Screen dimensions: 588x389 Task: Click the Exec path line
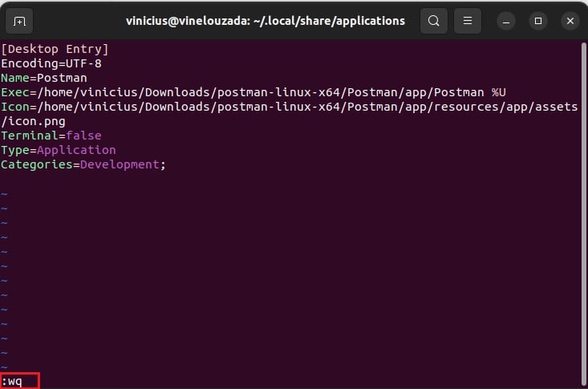click(x=253, y=92)
